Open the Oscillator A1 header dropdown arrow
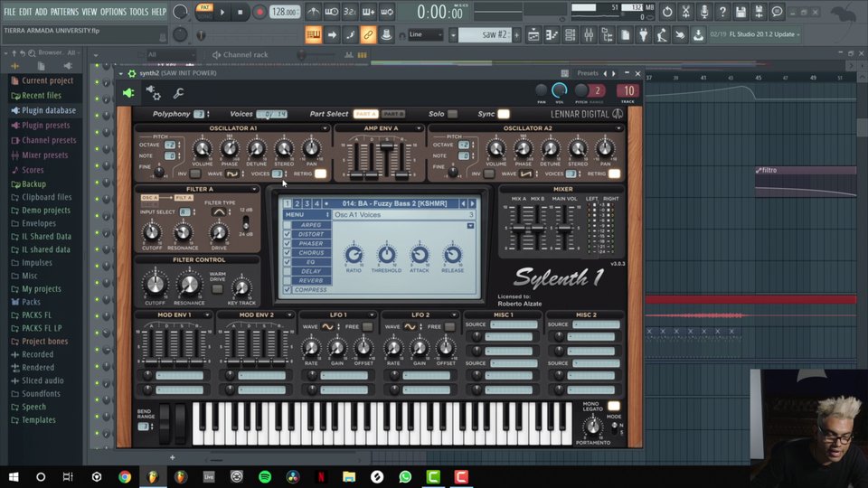 pos(325,128)
